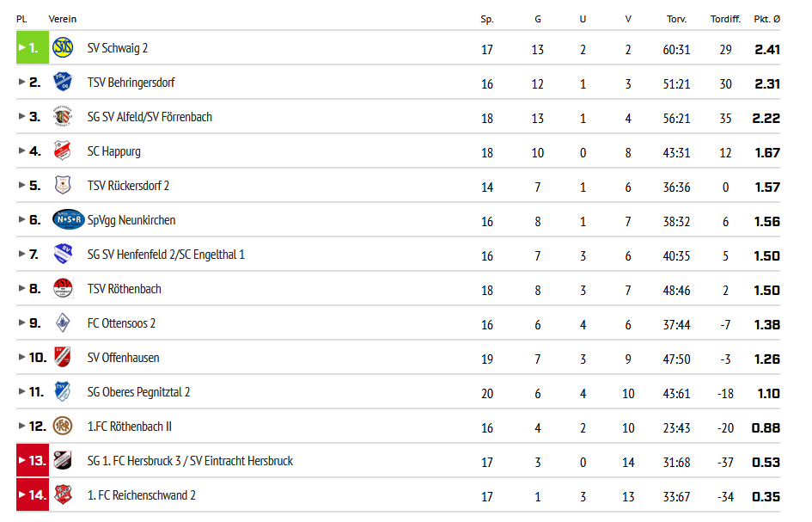This screenshot has width=812, height=522.
Task: Open the SG Oberes Pegnitztal 2 team link
Action: (139, 392)
